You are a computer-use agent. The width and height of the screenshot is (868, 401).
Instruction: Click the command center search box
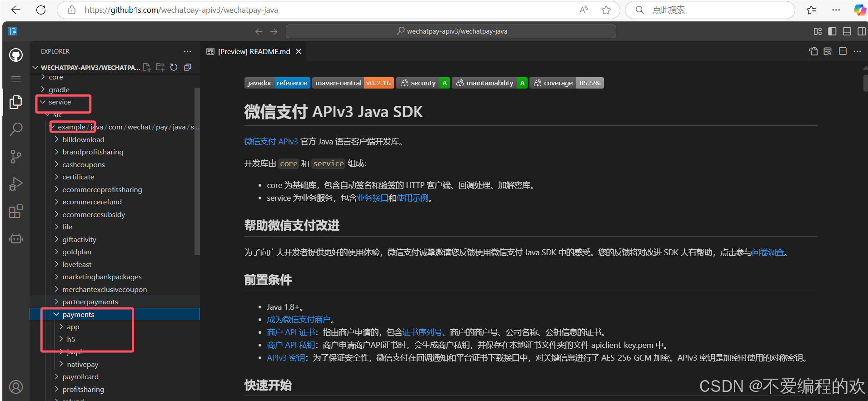tap(451, 31)
